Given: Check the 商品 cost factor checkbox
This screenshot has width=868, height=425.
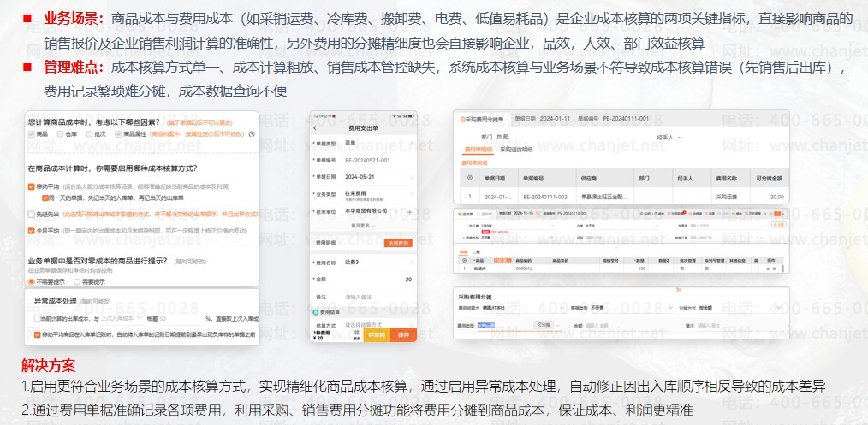Looking at the screenshot, I should [31, 133].
